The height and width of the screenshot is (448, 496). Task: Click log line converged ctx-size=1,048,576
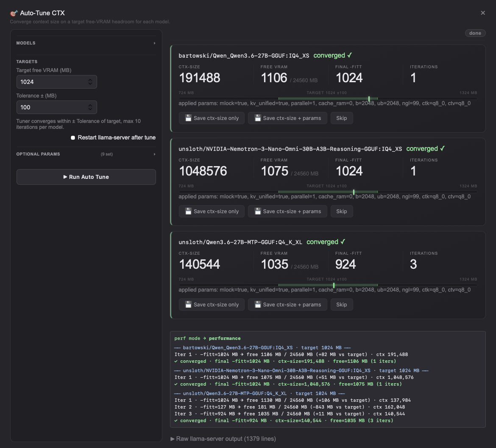(288, 384)
